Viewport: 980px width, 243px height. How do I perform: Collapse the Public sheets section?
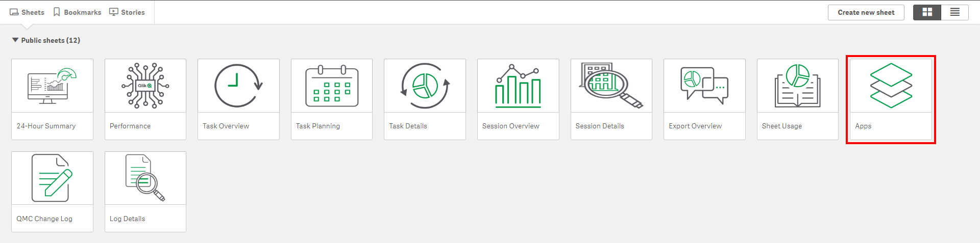click(x=15, y=40)
